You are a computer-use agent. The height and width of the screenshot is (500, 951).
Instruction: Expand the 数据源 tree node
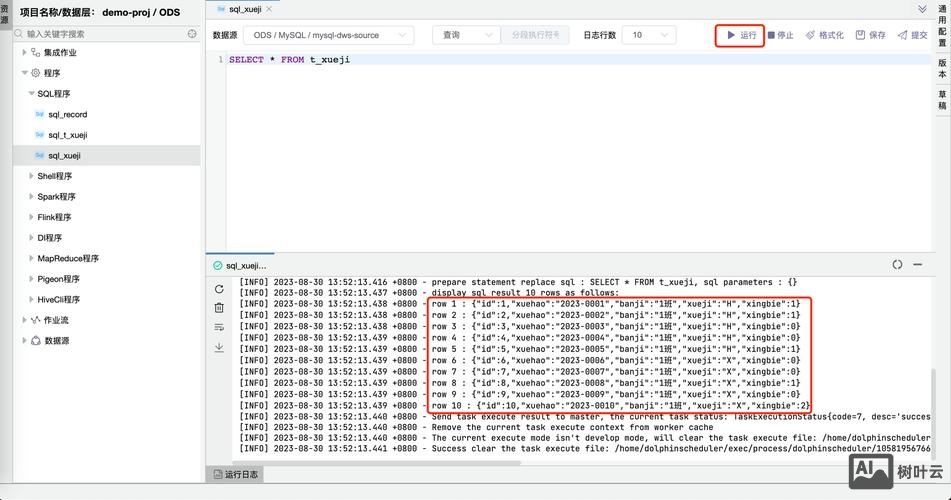tap(24, 340)
